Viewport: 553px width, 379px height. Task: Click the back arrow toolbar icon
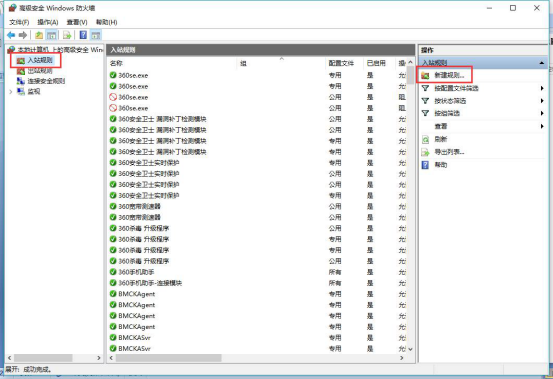11,35
